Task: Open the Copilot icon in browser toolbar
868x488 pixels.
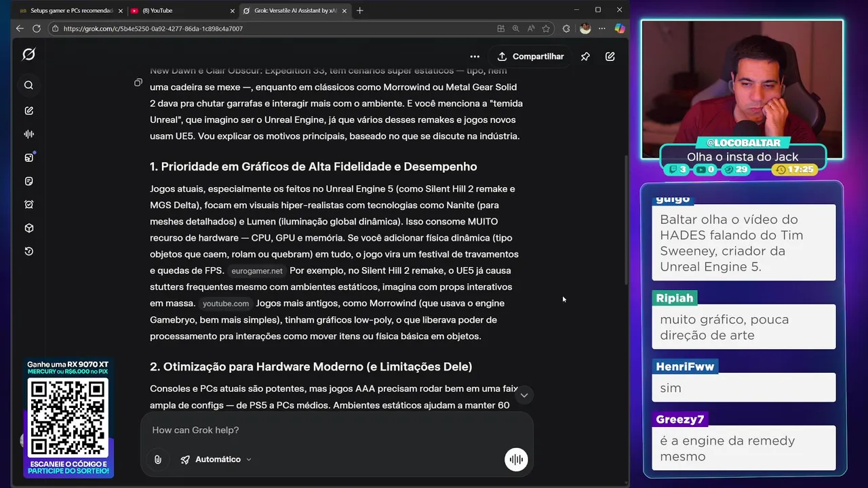Action: pyautogui.click(x=620, y=28)
